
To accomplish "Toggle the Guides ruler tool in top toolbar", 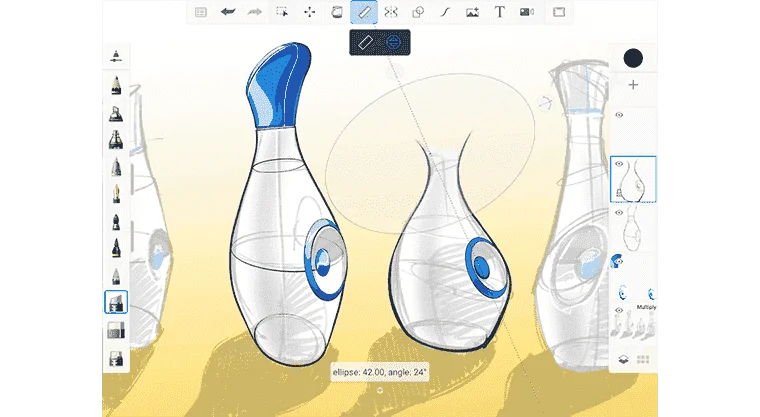I will pos(364,12).
